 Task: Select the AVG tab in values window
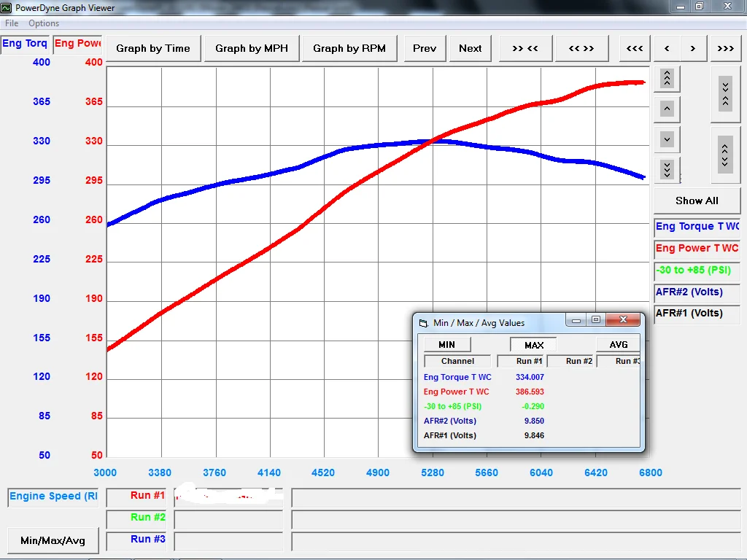click(x=618, y=345)
